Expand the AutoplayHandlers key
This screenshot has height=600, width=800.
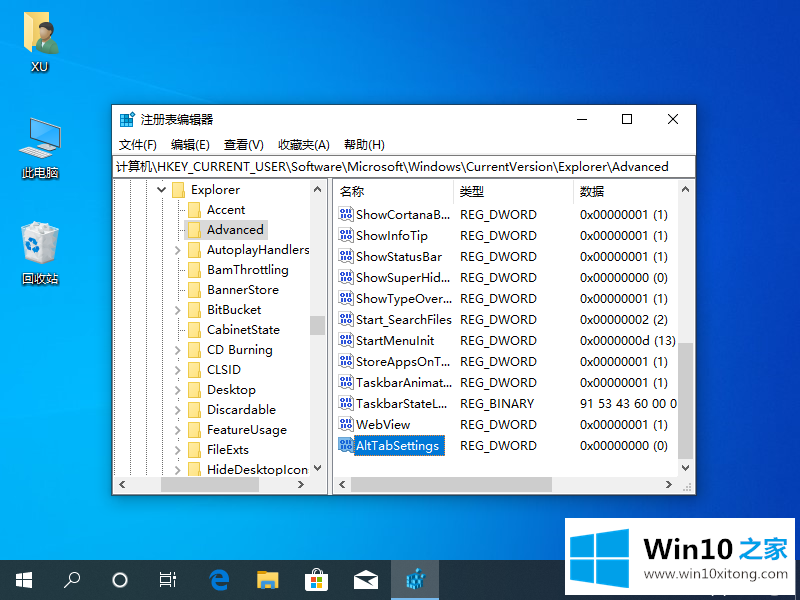point(178,250)
